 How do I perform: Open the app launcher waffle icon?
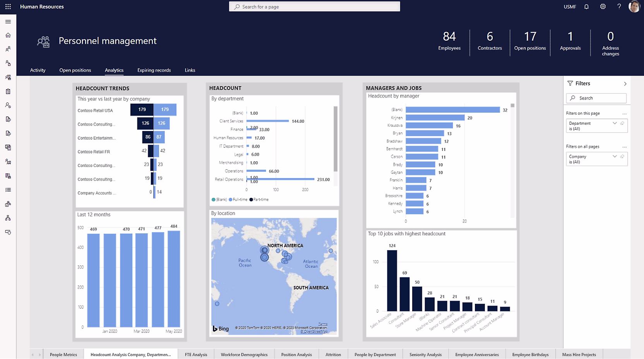(x=8, y=7)
